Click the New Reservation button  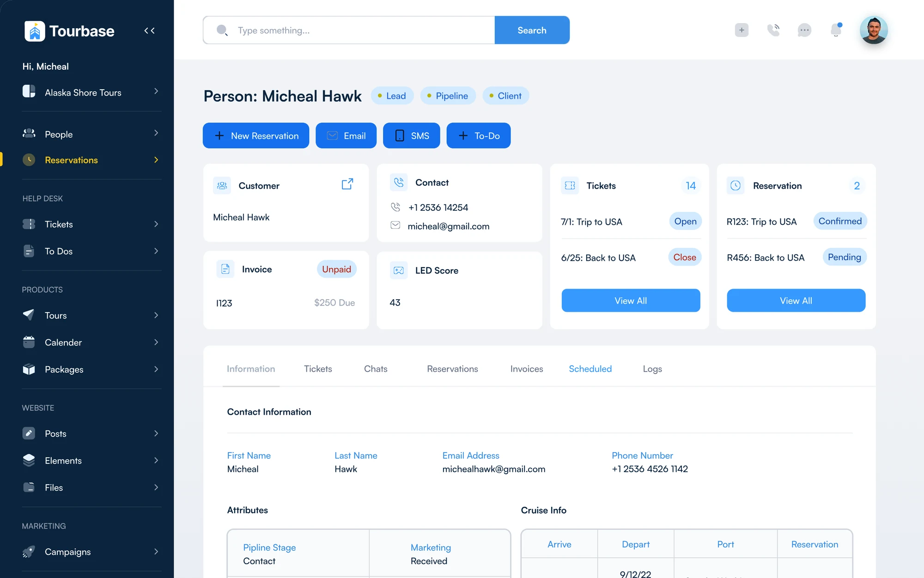tap(256, 135)
